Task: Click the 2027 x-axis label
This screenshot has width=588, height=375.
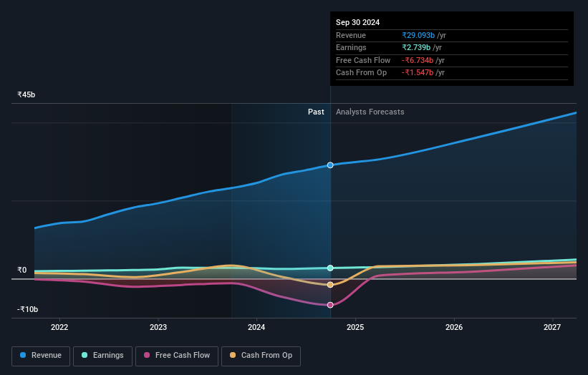Action: [552, 328]
